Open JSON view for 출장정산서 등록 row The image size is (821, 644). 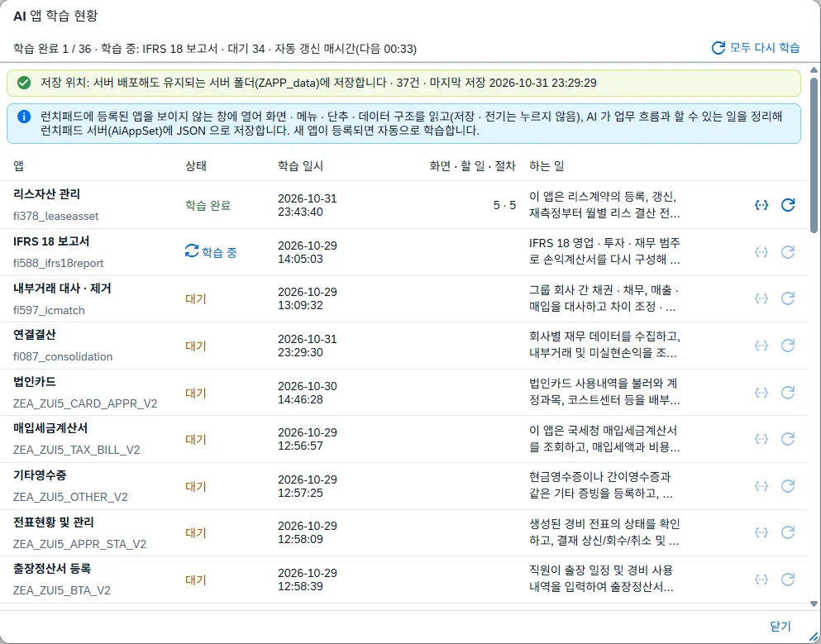(761, 579)
